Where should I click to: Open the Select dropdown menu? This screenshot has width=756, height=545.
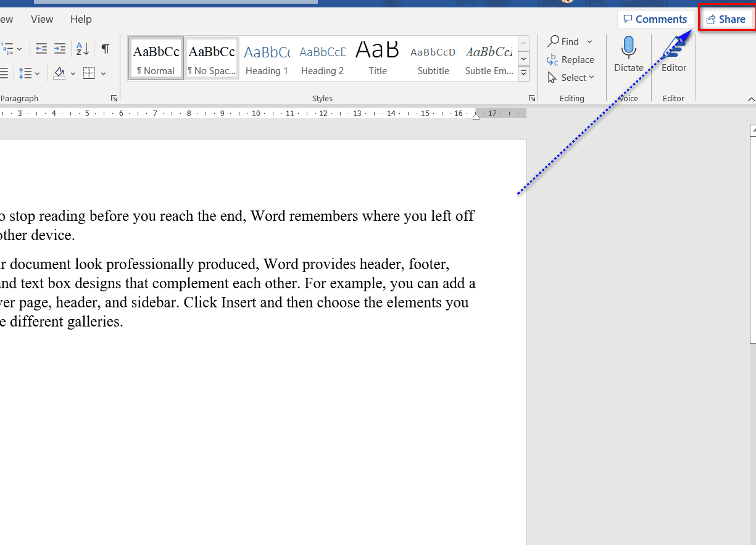pos(571,78)
